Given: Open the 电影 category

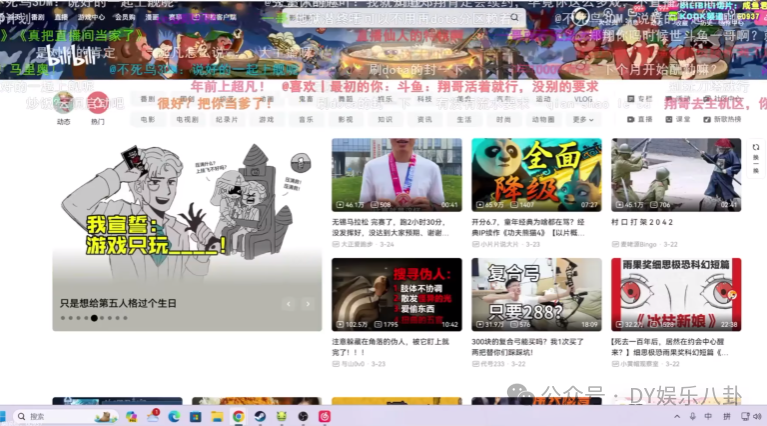Looking at the screenshot, I should (x=147, y=119).
